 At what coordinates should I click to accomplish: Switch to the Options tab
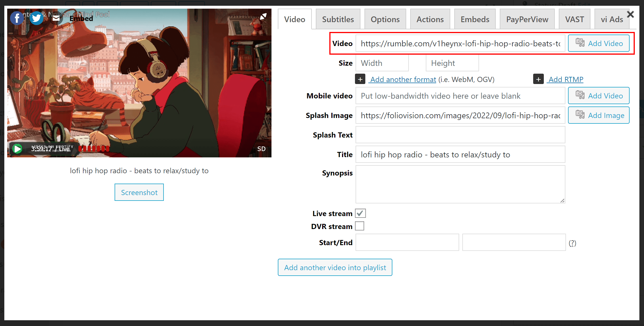[x=385, y=19]
